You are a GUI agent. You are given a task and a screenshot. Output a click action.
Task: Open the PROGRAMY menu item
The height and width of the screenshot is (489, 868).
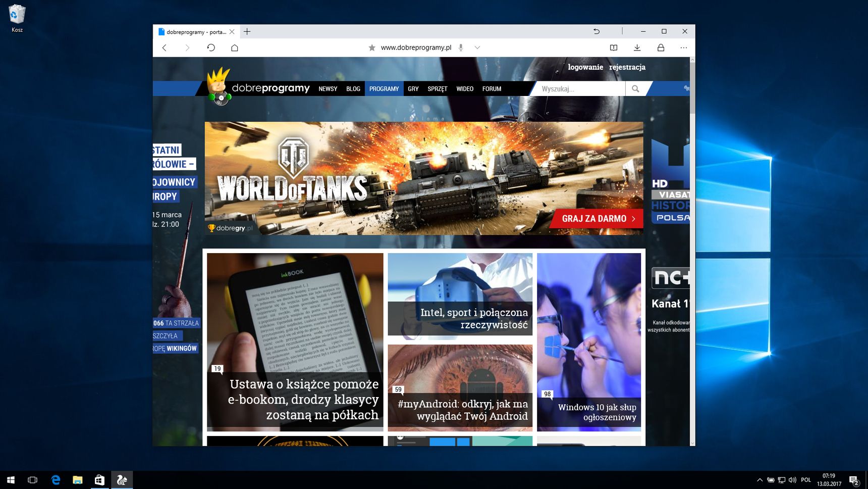(x=384, y=88)
